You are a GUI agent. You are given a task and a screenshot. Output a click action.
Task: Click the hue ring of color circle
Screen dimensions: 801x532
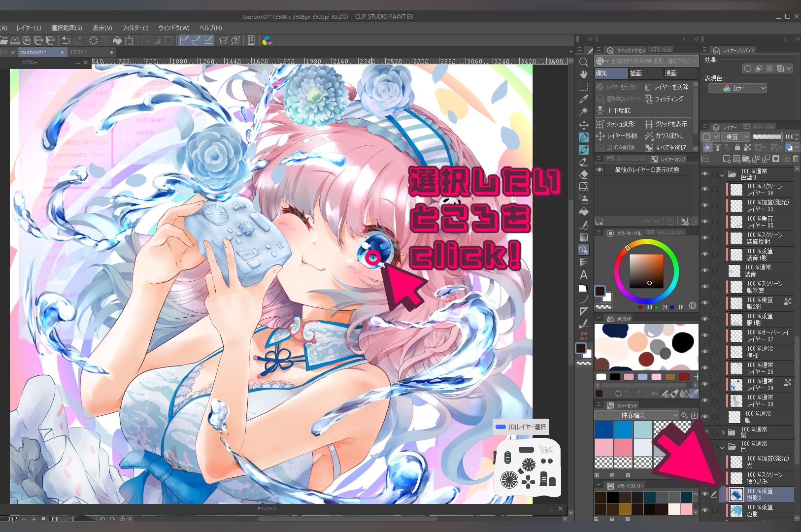646,242
